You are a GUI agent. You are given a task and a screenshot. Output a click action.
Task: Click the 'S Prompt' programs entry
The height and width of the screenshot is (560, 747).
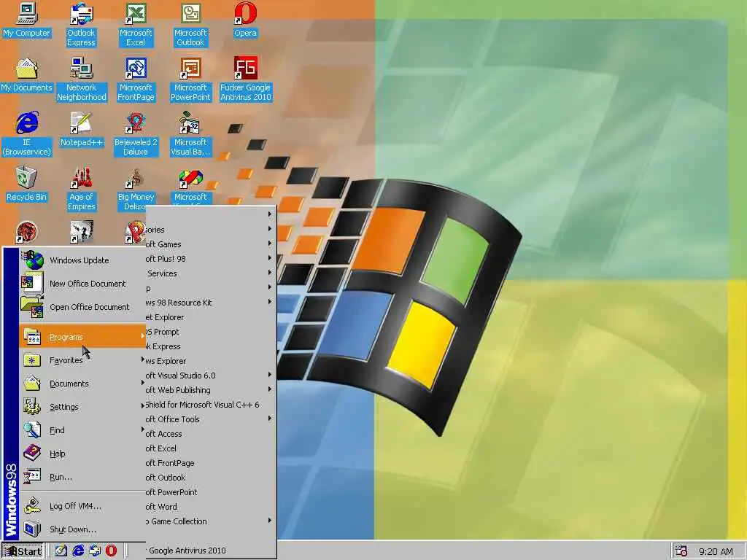(210, 332)
